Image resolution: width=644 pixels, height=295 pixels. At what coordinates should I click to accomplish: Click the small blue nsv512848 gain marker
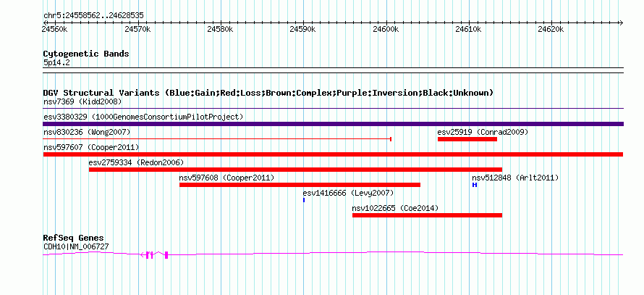(x=475, y=185)
